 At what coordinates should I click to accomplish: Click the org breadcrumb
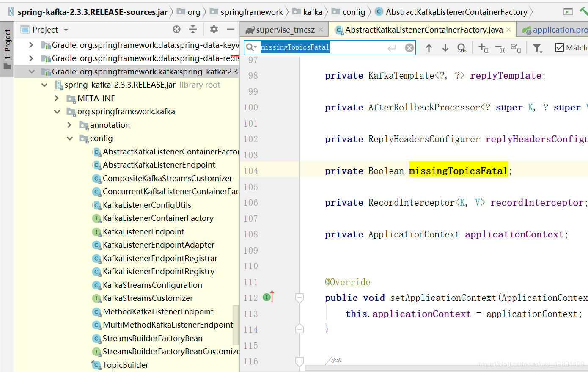tap(189, 12)
